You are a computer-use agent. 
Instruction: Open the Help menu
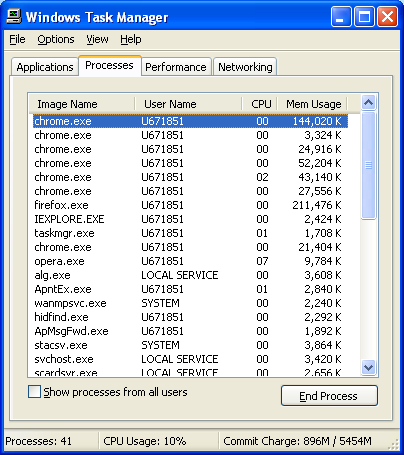coord(131,39)
